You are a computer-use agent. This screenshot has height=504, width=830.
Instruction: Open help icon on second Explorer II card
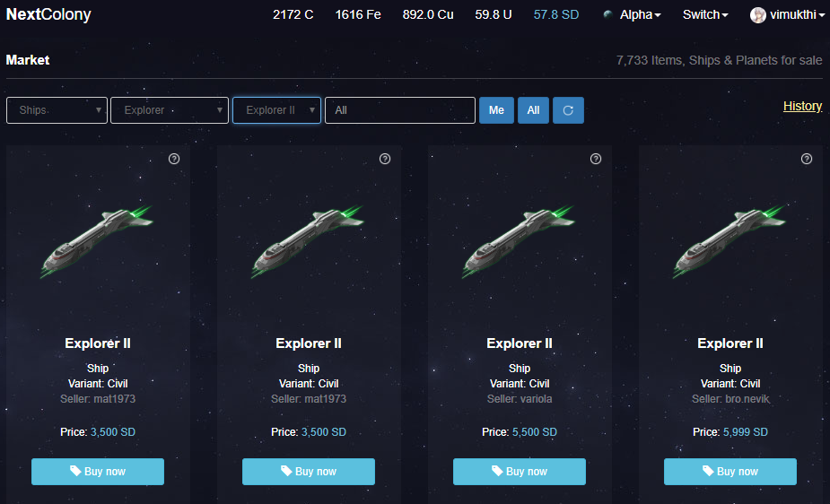[x=385, y=159]
